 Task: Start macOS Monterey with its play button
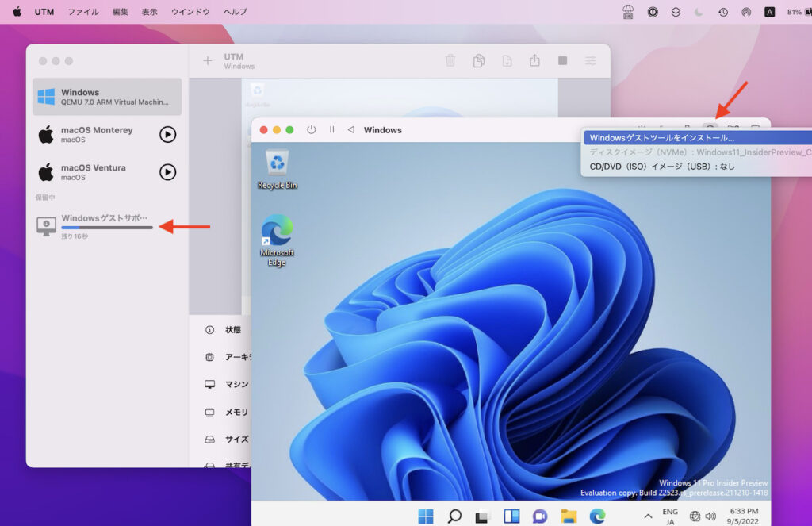click(x=167, y=134)
